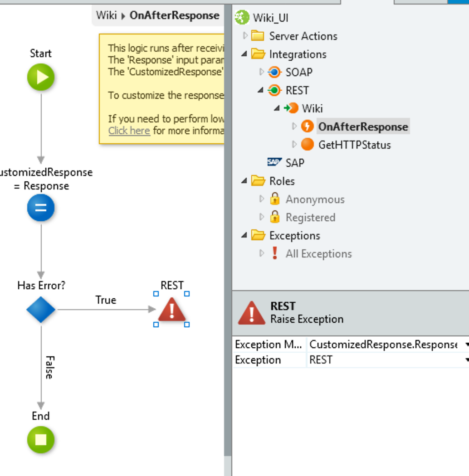Screen dimensions: 469x476
Task: Select the Anonymous role label
Action: (315, 199)
